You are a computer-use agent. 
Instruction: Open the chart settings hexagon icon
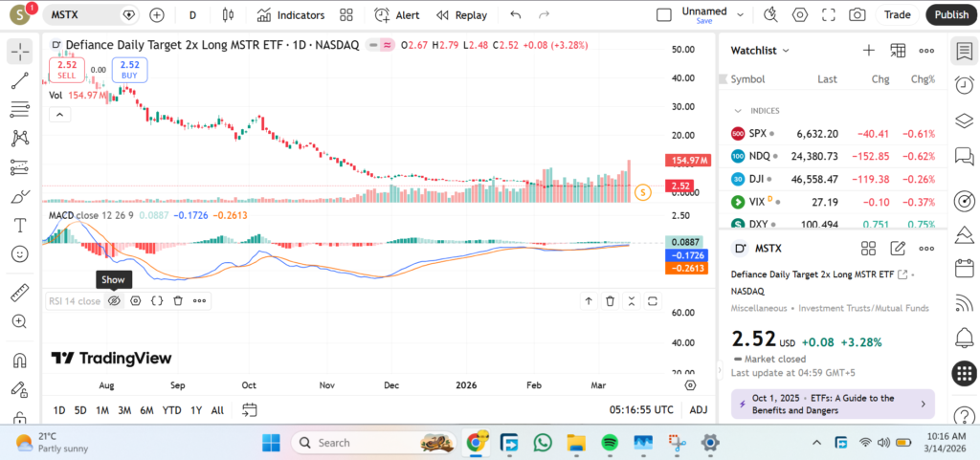coord(800,15)
